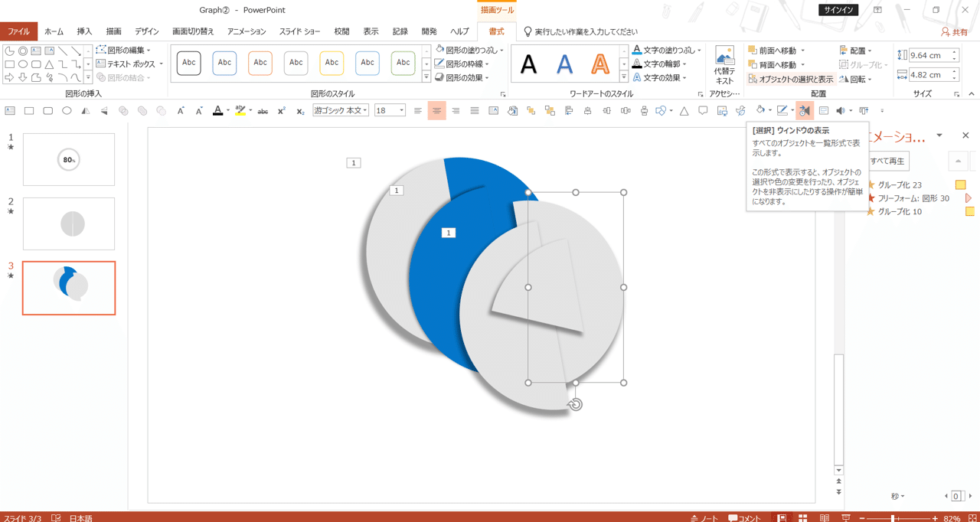The height and width of the screenshot is (522, 980).
Task: Click the oval shape in quick toolbar
Action: pos(67,111)
